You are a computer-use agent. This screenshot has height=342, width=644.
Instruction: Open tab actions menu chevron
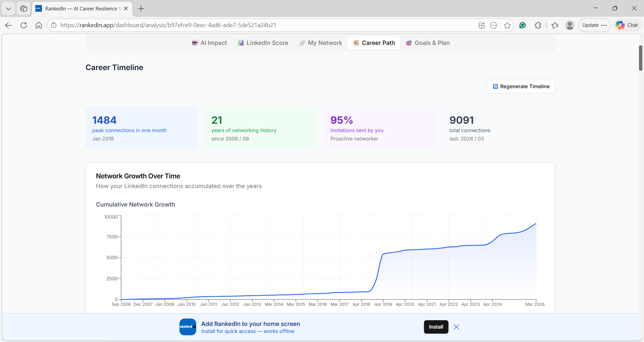coord(8,9)
